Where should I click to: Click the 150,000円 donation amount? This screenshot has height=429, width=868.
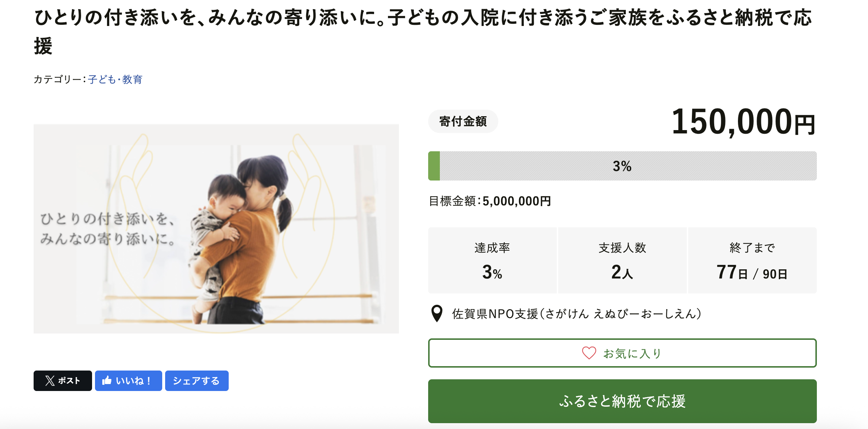click(743, 122)
